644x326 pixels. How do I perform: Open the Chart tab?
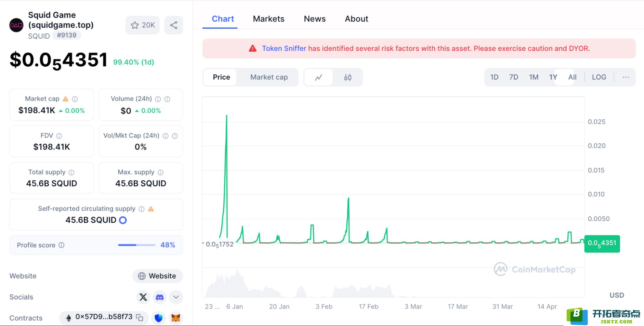tap(223, 19)
